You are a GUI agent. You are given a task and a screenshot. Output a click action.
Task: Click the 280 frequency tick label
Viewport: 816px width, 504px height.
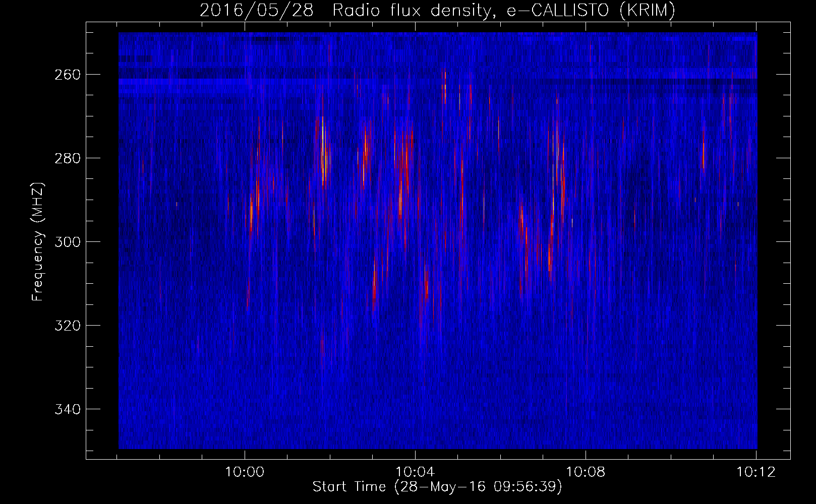(x=67, y=158)
